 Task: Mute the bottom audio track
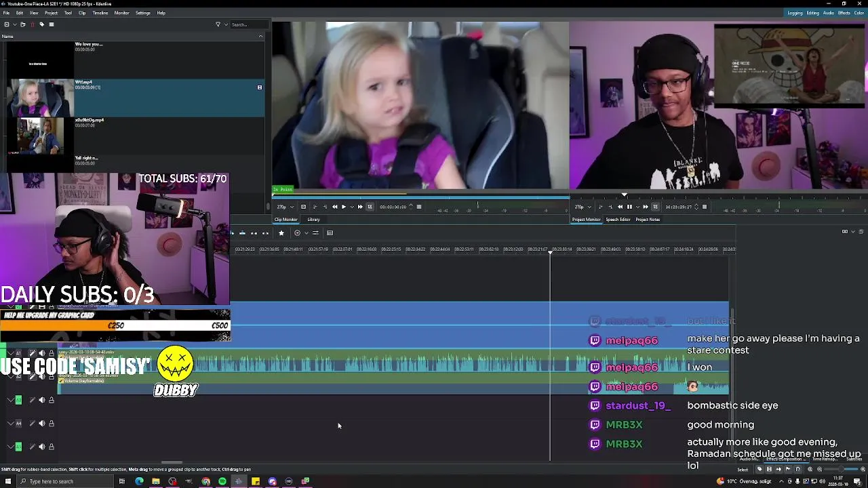tap(41, 447)
